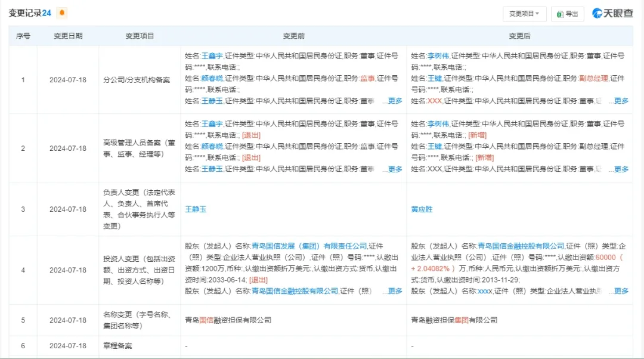Screen dimensions: 644x359
Task: Expand 更多 in row 4 变更前 cell
Action: tap(395, 291)
